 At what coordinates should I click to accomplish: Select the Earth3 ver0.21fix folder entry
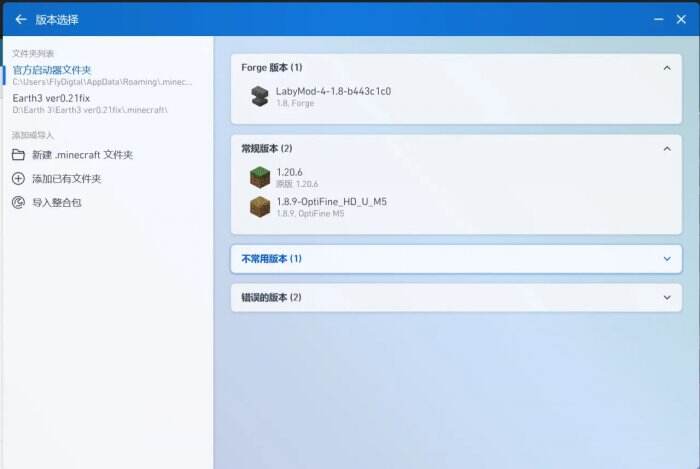tap(107, 103)
